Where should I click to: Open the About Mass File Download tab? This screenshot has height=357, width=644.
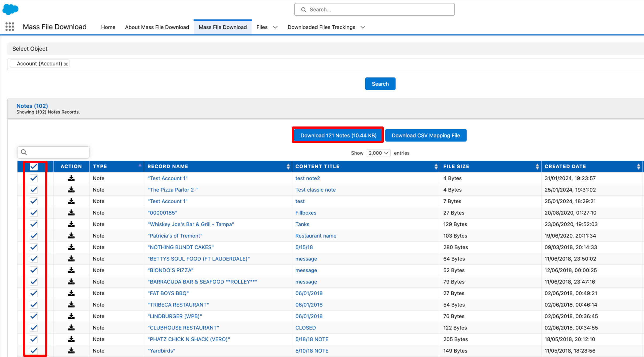157,27
